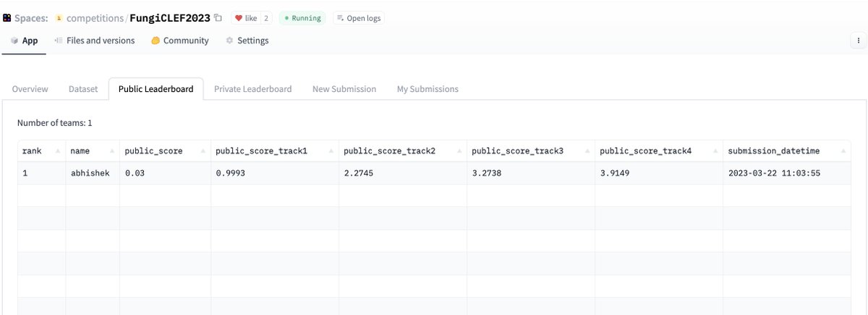Open the competitions organization link

pyautogui.click(x=95, y=18)
